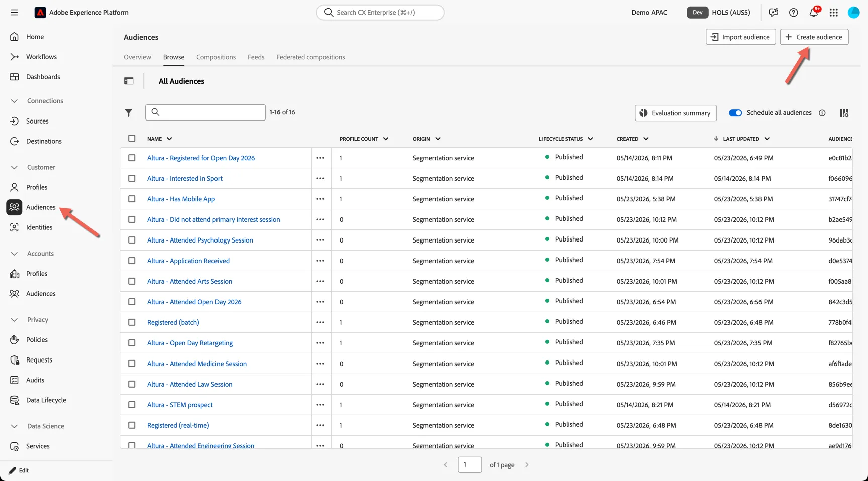The width and height of the screenshot is (868, 481).
Task: Click the filter funnel icon
Action: 129,113
